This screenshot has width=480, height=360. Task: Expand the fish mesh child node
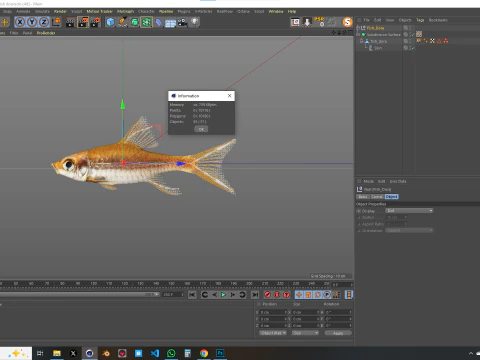361,41
